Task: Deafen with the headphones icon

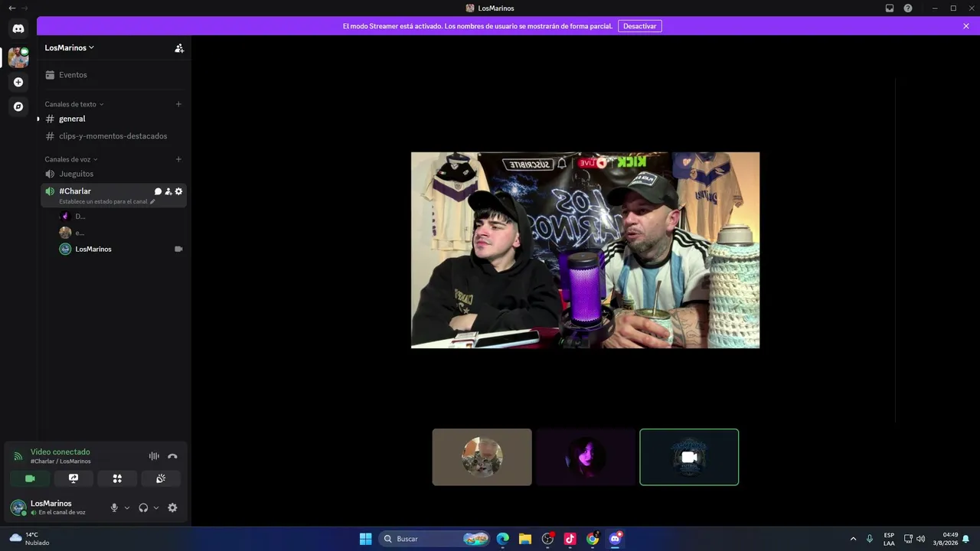Action: [x=143, y=507]
